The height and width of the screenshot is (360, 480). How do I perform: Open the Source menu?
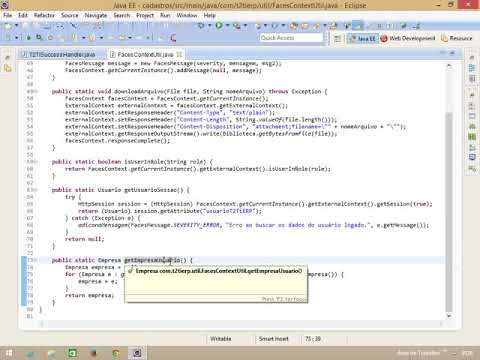[x=69, y=15]
